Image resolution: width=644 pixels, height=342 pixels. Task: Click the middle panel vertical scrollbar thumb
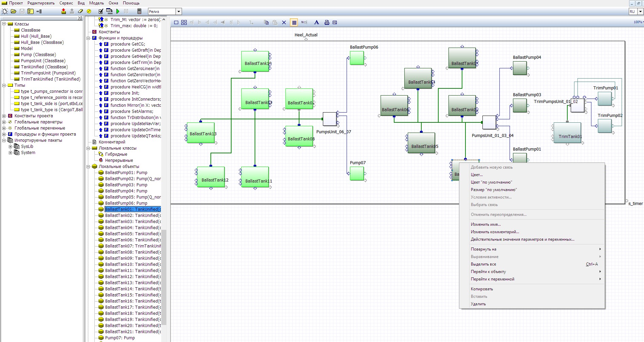click(164, 277)
